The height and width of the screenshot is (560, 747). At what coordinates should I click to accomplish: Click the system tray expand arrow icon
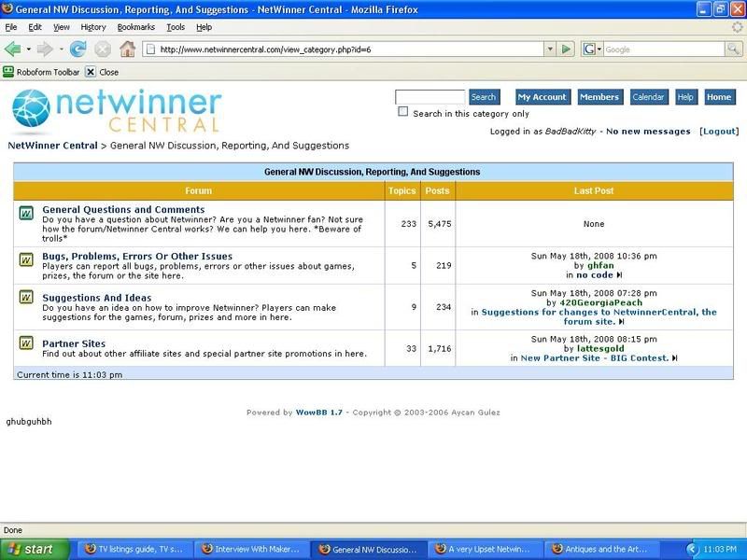pos(692,550)
